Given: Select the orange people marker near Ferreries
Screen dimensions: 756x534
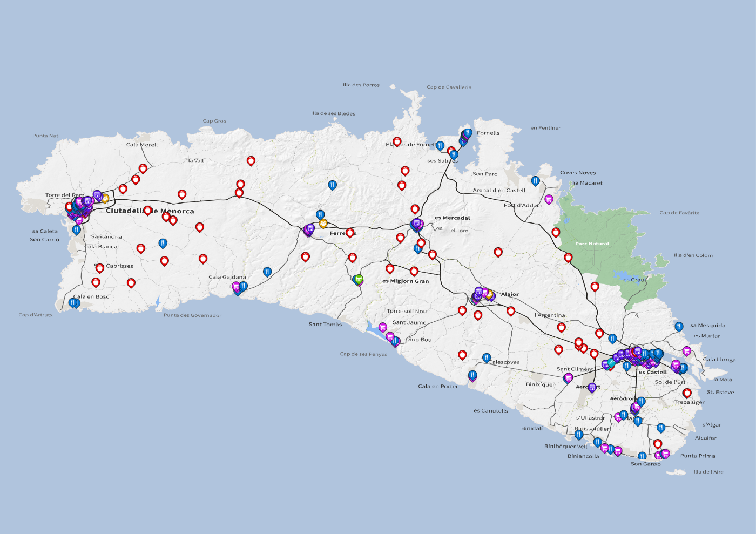Looking at the screenshot, I should pyautogui.click(x=323, y=223).
